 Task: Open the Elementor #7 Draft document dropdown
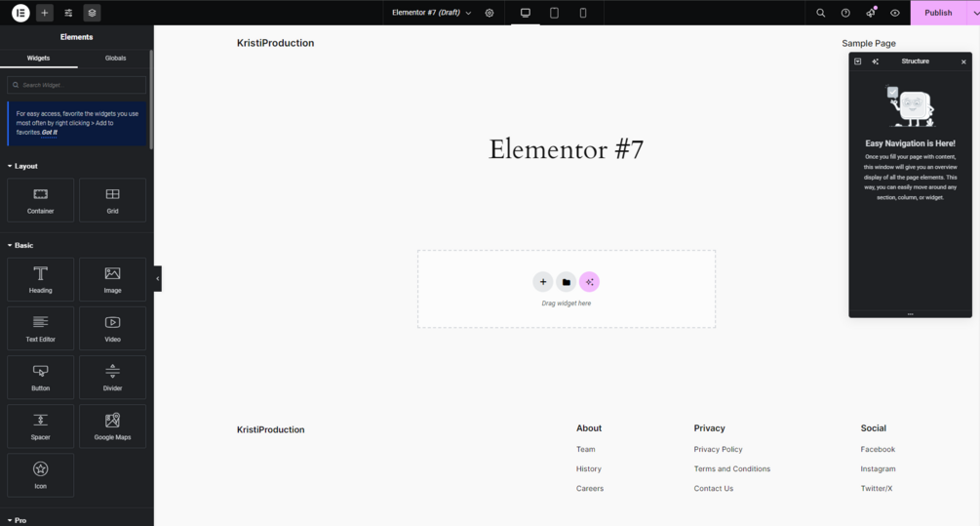(431, 13)
